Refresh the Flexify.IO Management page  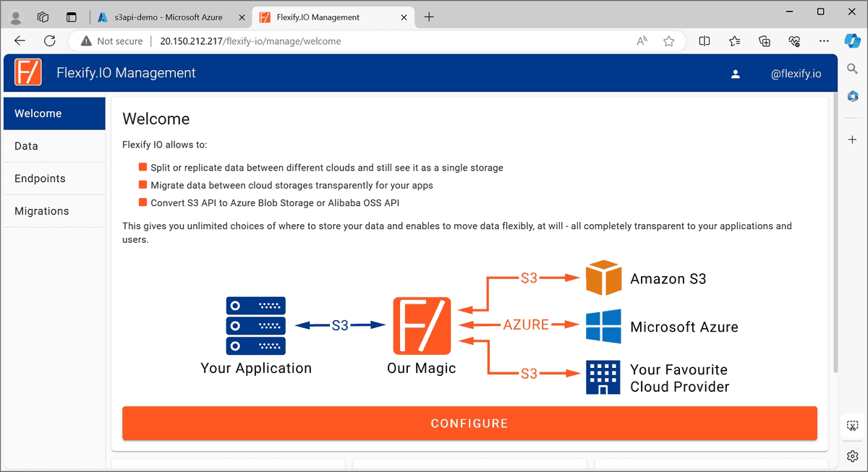(x=49, y=41)
